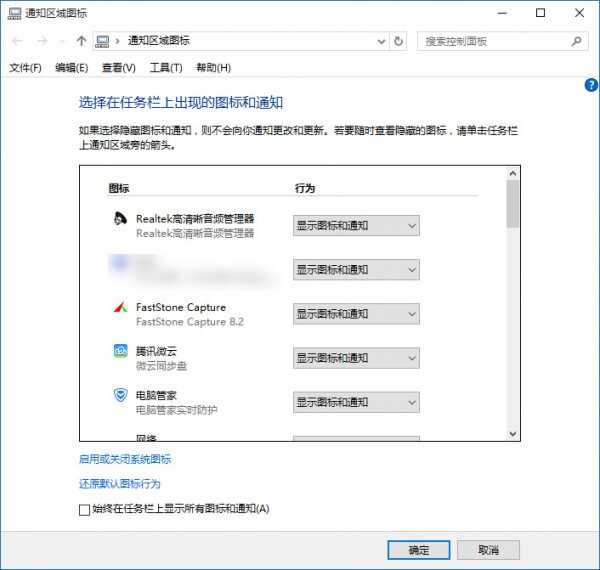
Task: Click the search magnifier icon
Action: 576,41
